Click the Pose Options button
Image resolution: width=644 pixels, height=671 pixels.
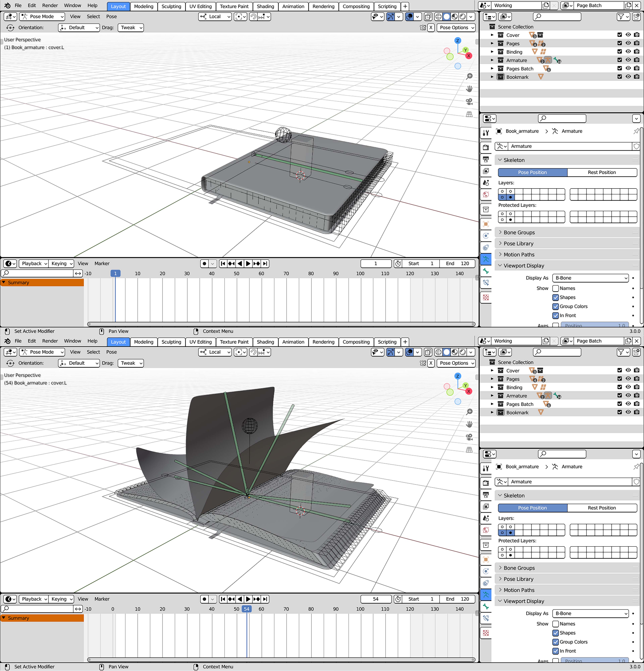[456, 28]
